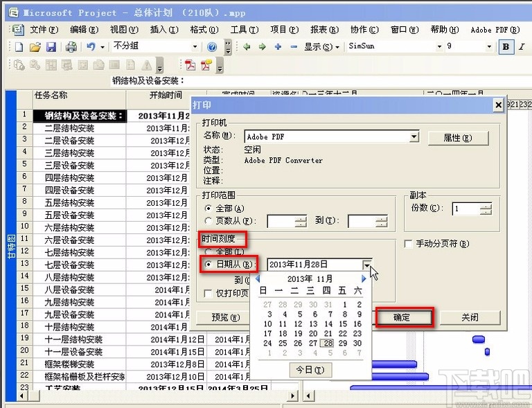Toggle the 仅打印页 checkbox
The width and height of the screenshot is (532, 408).
point(208,294)
